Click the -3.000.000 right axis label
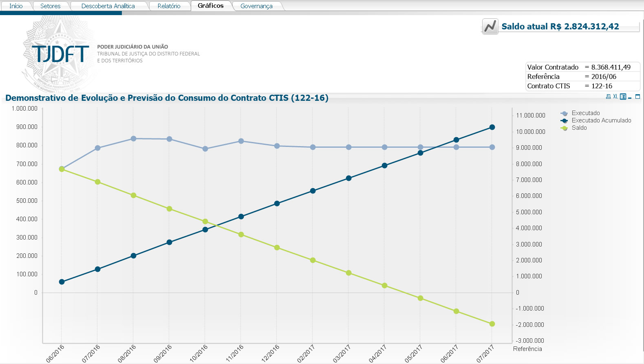The width and height of the screenshot is (644, 364). click(x=530, y=341)
